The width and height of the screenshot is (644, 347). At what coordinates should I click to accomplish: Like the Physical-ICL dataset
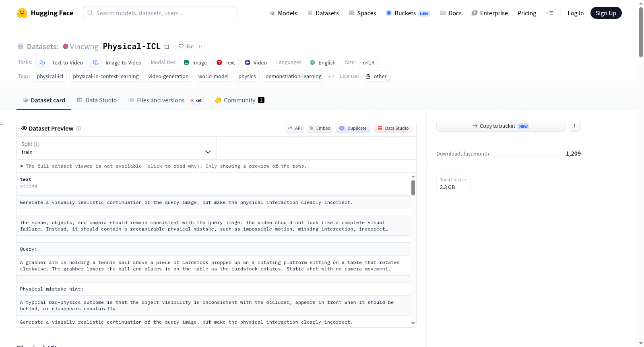(186, 46)
